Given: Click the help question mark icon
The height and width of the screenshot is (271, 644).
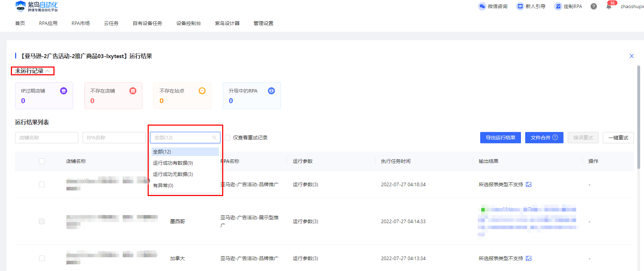Looking at the screenshot, I should pos(594,6).
